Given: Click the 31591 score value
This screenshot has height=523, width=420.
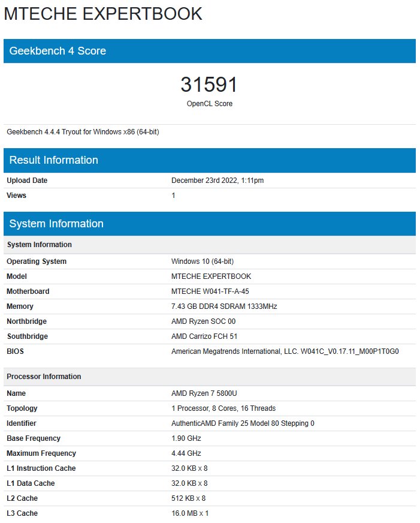Looking at the screenshot, I should pos(209,84).
